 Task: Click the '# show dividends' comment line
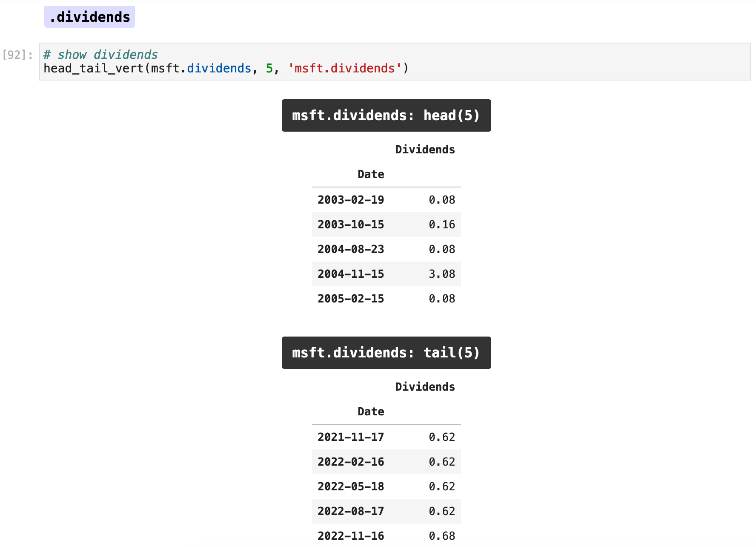[100, 55]
